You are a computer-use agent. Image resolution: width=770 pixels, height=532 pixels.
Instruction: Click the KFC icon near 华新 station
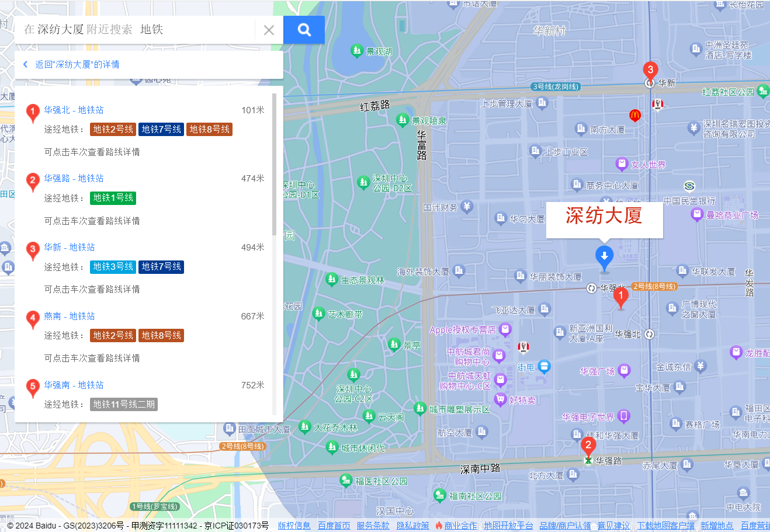click(658, 105)
